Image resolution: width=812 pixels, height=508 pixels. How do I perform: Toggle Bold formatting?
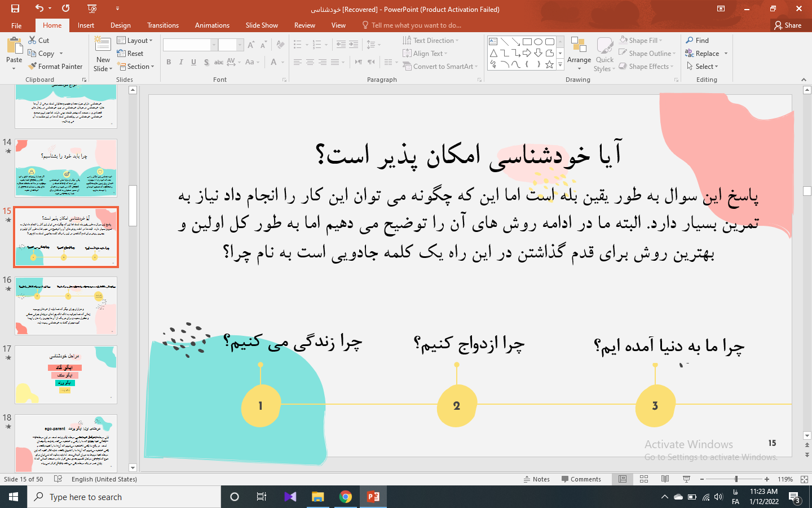[x=169, y=62]
